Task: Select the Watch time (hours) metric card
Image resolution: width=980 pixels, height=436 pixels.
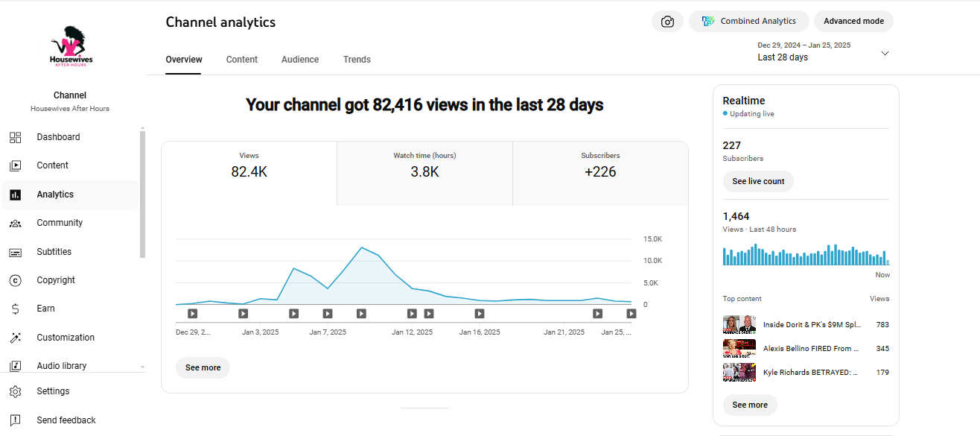Action: point(424,173)
